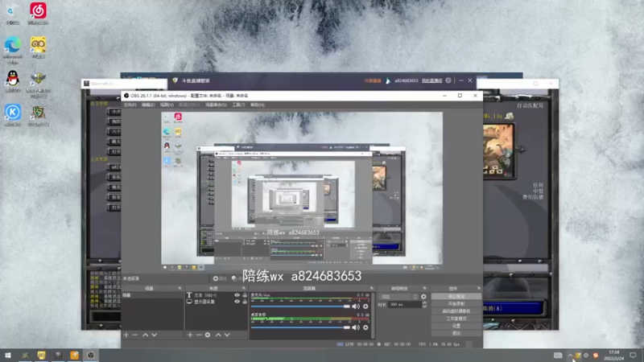
Task: Switch to OBS via its taskbar icon
Action: (91, 355)
